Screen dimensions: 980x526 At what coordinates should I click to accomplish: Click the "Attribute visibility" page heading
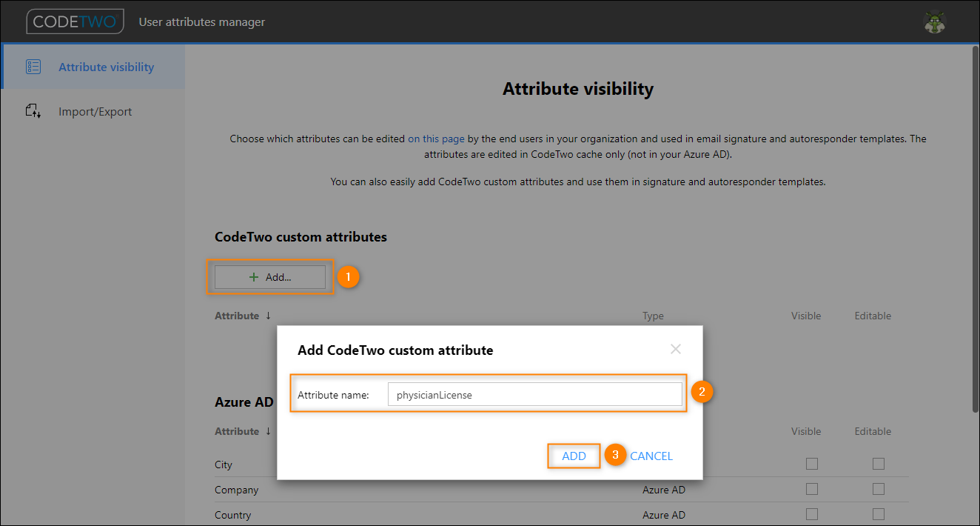tap(578, 89)
